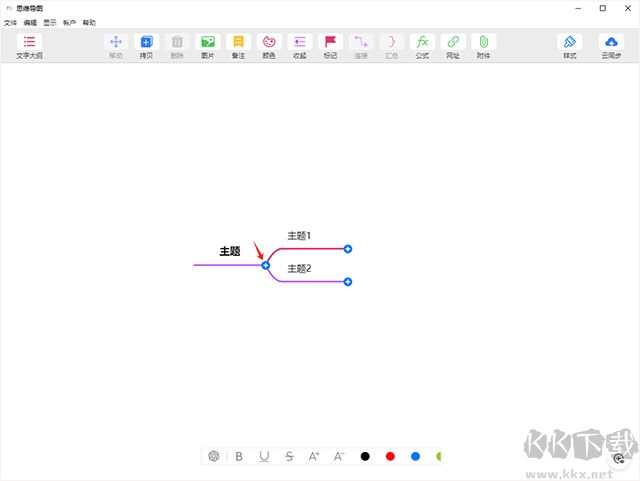The image size is (640, 481).
Task: Open the 显示 menu
Action: pyautogui.click(x=50, y=22)
